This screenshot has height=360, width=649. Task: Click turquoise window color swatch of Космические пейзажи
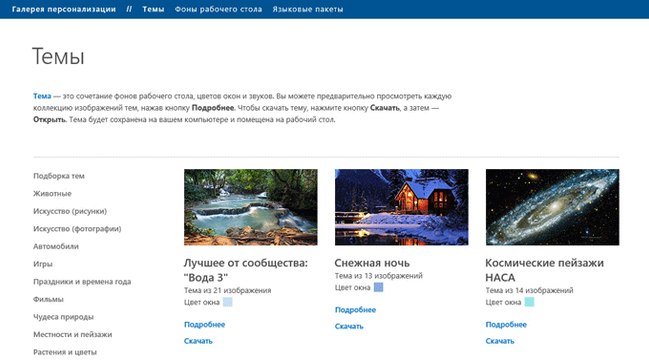[529, 302]
